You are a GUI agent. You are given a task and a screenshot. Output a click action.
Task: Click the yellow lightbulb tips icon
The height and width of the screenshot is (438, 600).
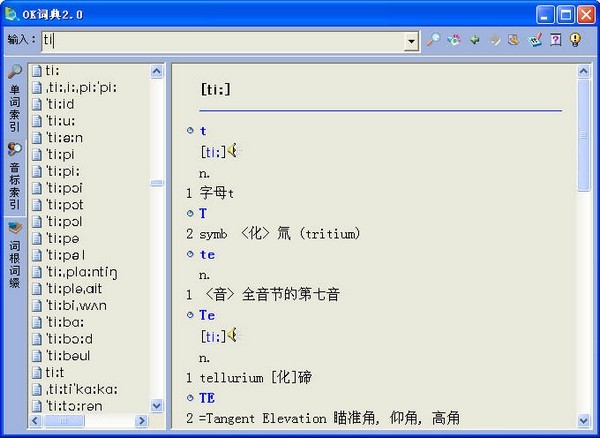pos(575,39)
